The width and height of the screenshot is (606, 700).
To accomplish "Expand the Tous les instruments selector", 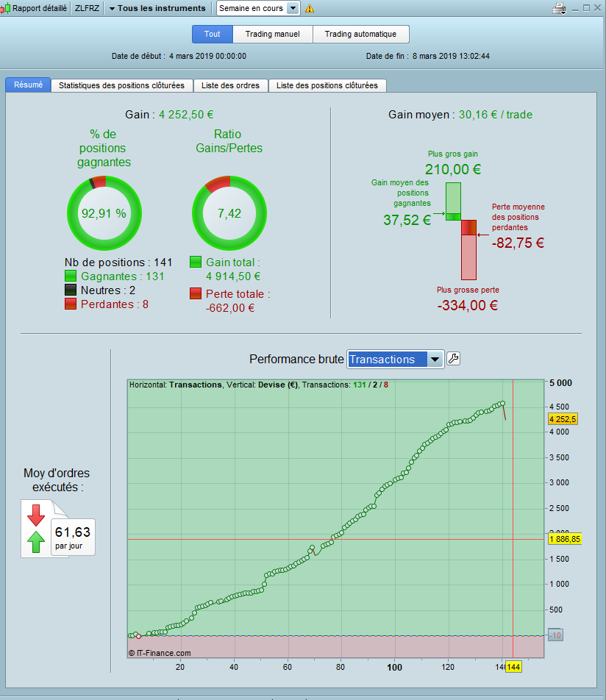I will coord(157,9).
